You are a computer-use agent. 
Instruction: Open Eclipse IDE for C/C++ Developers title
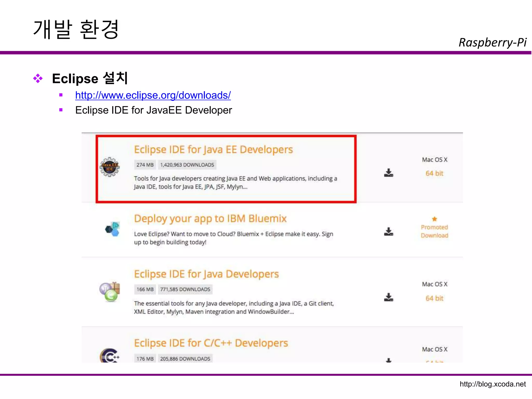[x=211, y=343]
